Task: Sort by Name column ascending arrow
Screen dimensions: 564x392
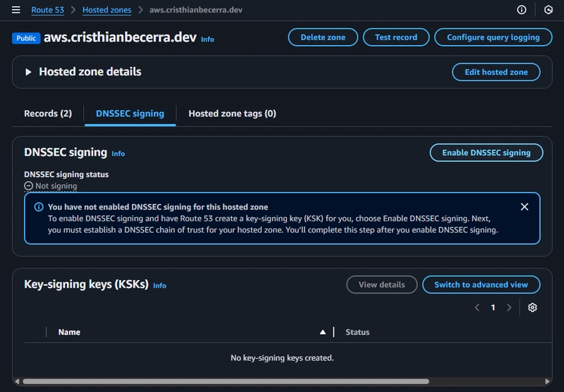Action: [323, 332]
